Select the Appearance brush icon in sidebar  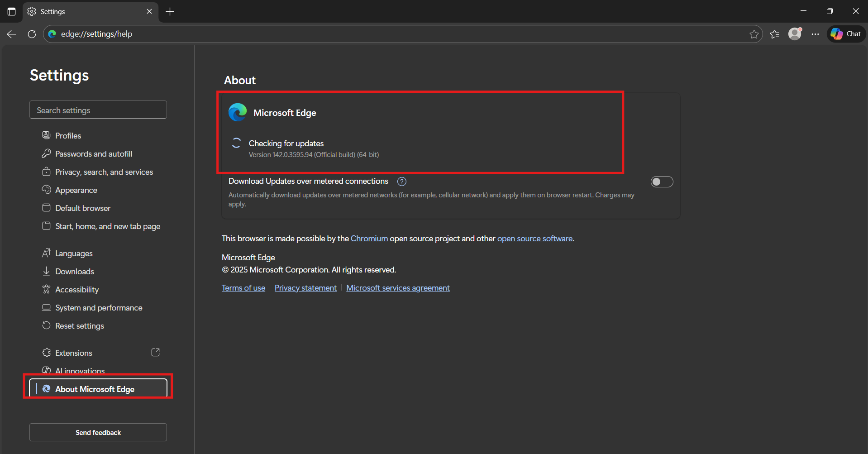(x=47, y=190)
